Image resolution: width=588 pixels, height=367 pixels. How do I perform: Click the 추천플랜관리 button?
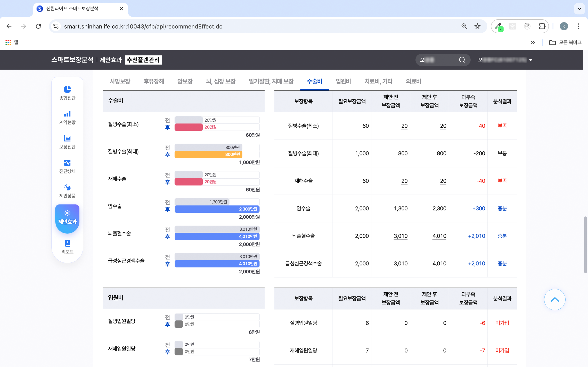(x=143, y=60)
